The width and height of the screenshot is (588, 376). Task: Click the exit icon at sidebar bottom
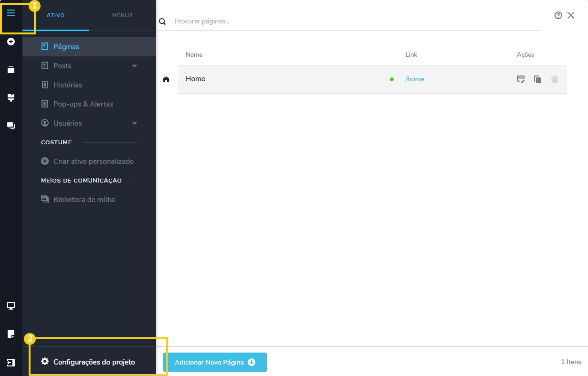pyautogui.click(x=11, y=363)
